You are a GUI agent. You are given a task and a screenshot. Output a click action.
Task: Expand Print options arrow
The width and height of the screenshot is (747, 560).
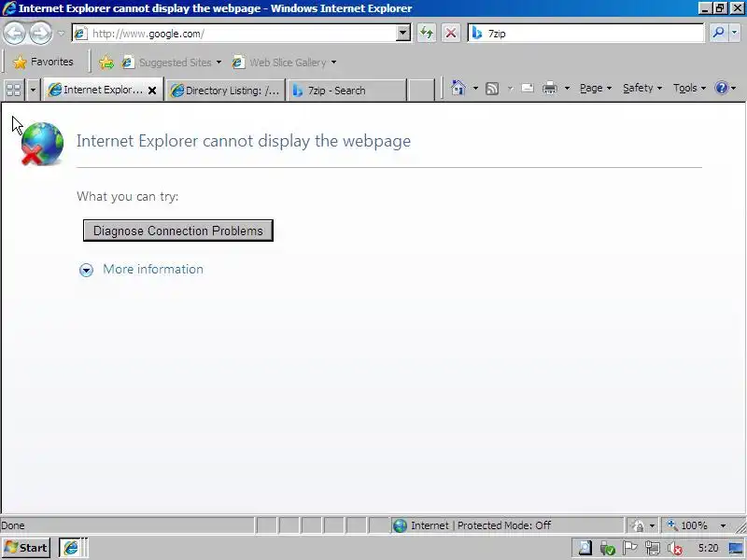[567, 88]
